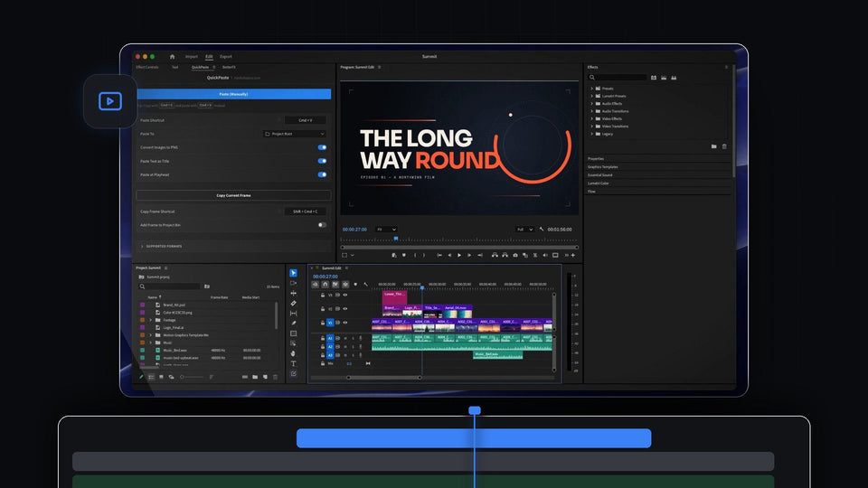Open the Fit zoom level dropdown
868x488 pixels.
pos(386,229)
